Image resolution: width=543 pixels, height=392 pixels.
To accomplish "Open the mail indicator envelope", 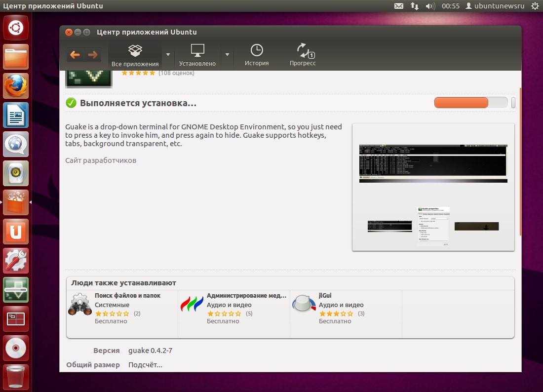I will point(399,6).
